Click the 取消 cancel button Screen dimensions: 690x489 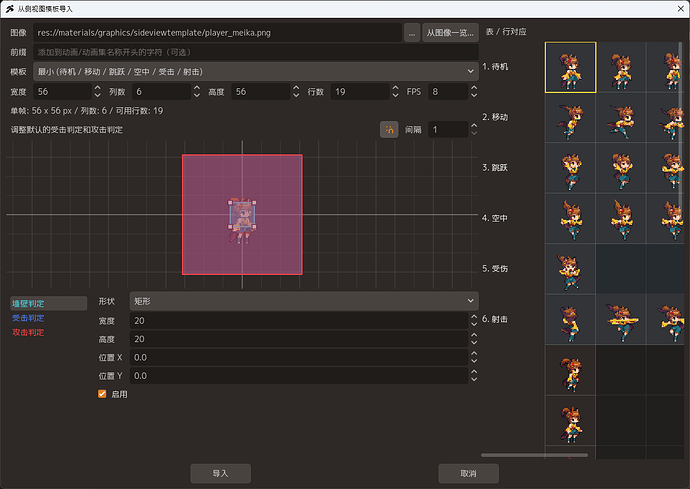468,473
